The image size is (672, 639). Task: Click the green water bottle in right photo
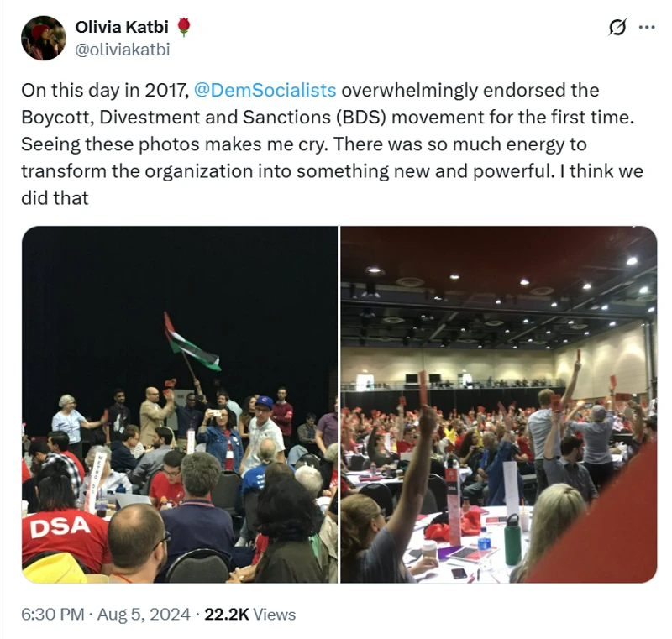[512, 540]
